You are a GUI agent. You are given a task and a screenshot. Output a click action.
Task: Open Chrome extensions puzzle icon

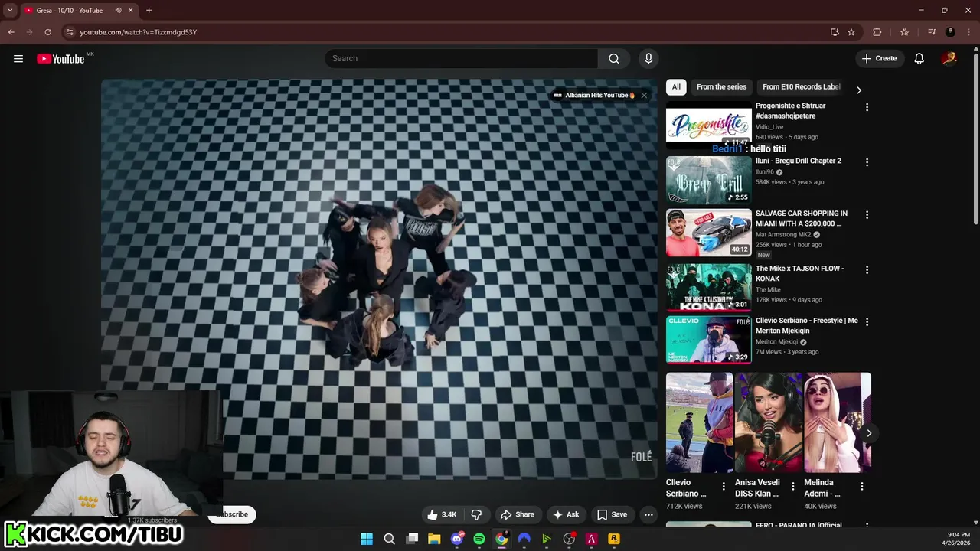click(x=877, y=32)
